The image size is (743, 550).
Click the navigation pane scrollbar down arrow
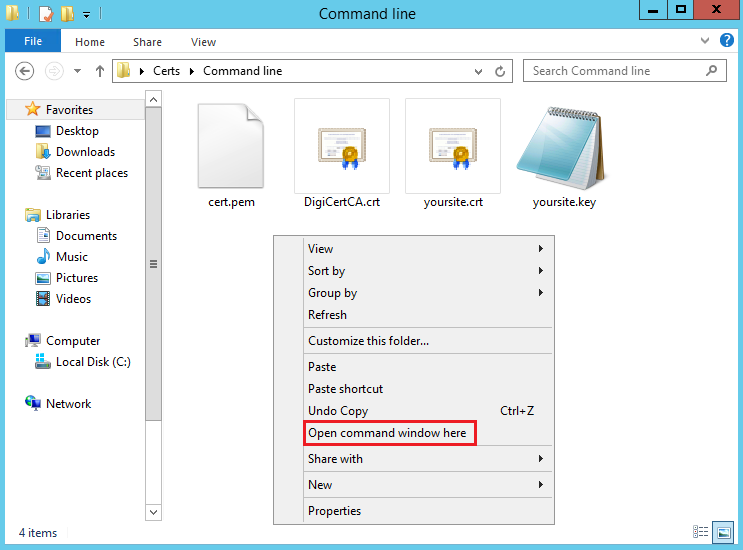(153, 512)
